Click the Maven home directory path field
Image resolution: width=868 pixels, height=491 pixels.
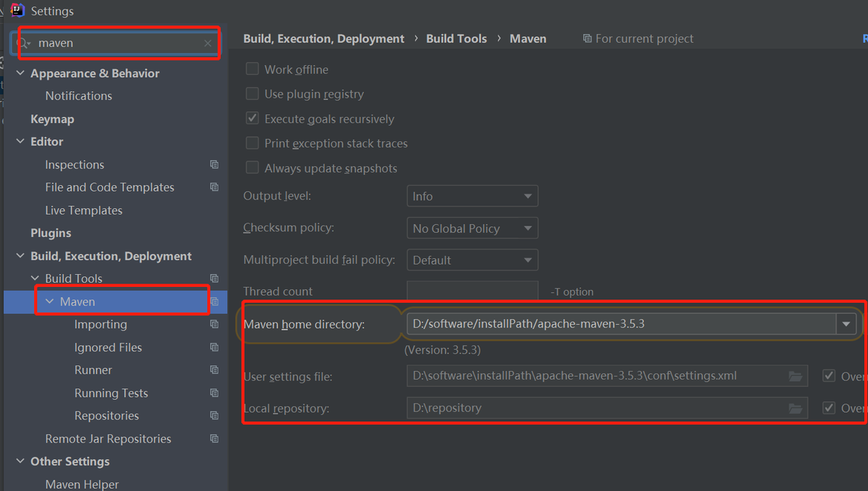(x=621, y=324)
